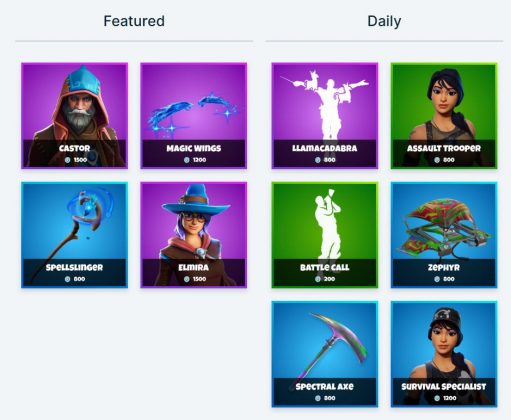Open the Castor outfit card
Viewport: 511px width, 420px height.
[x=74, y=116]
